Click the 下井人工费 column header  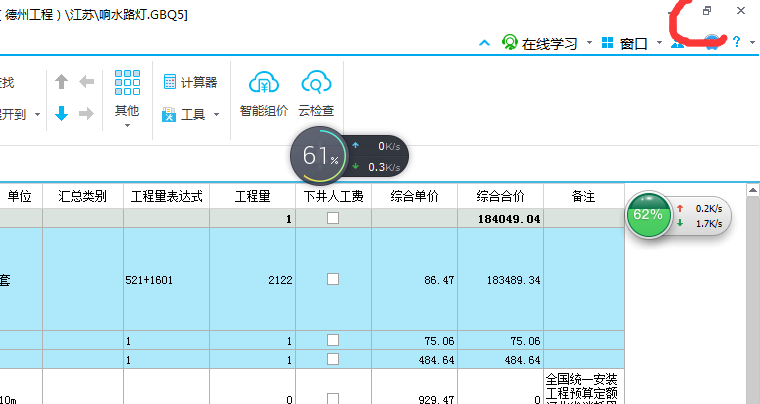(333, 196)
